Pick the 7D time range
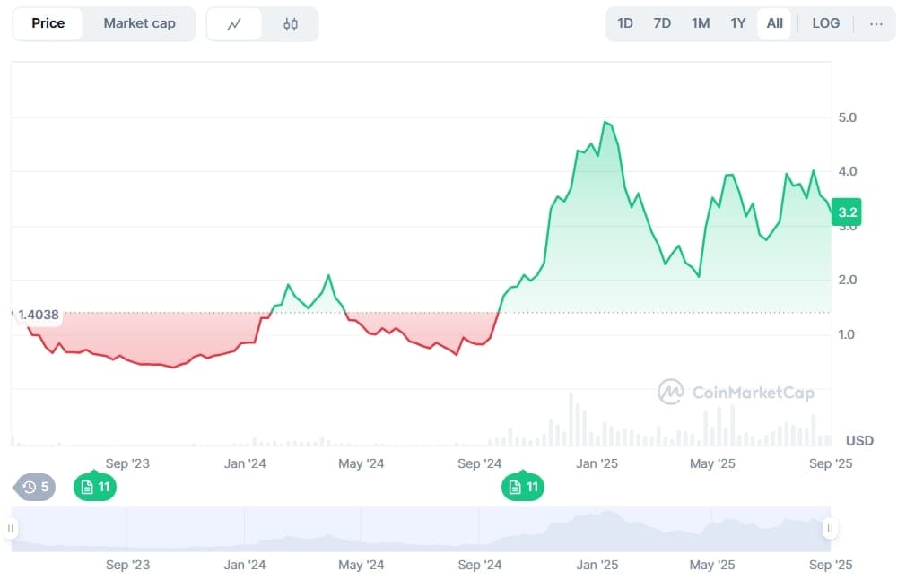The width and height of the screenshot is (906, 588). click(x=662, y=23)
